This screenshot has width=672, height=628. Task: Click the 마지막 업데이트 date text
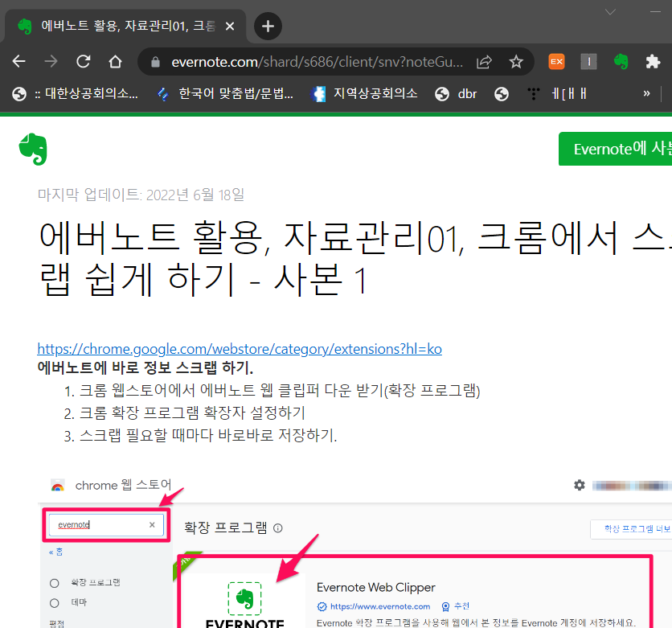click(x=141, y=195)
